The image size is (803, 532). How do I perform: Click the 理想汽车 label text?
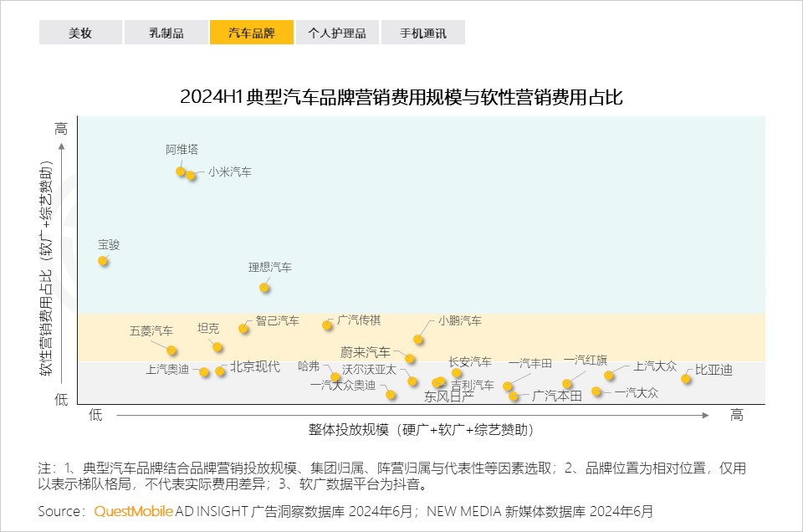coord(270,268)
